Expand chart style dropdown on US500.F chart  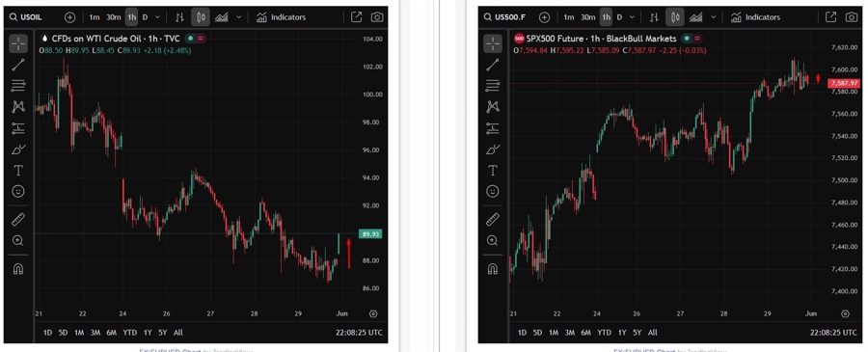coord(713,17)
